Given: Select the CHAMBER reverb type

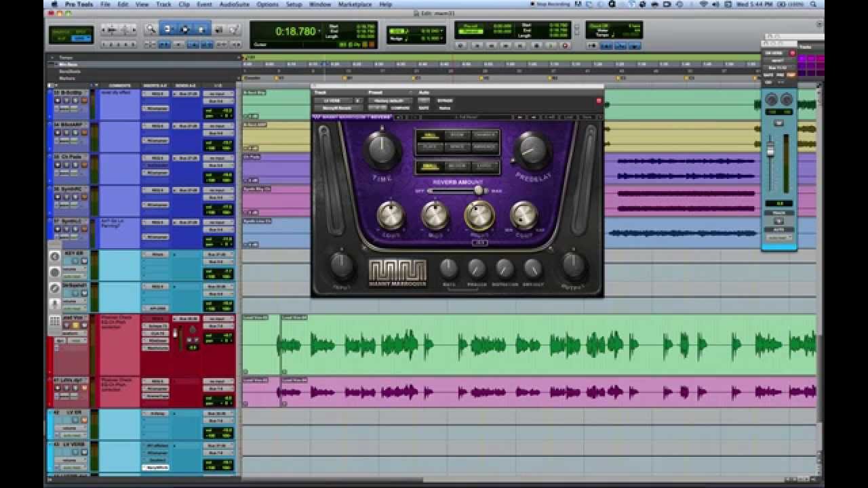Looking at the screenshot, I should click(x=486, y=136).
